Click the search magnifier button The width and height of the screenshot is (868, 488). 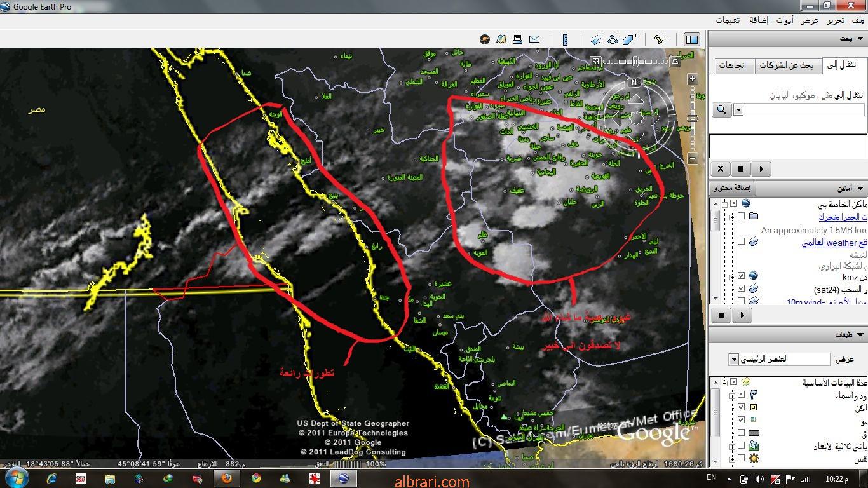pos(721,110)
